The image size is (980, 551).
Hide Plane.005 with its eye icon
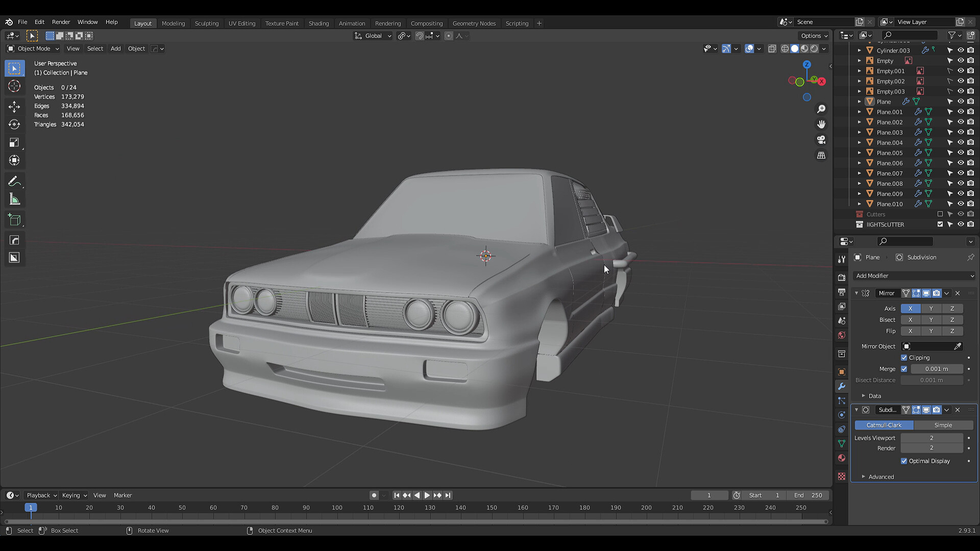click(960, 153)
